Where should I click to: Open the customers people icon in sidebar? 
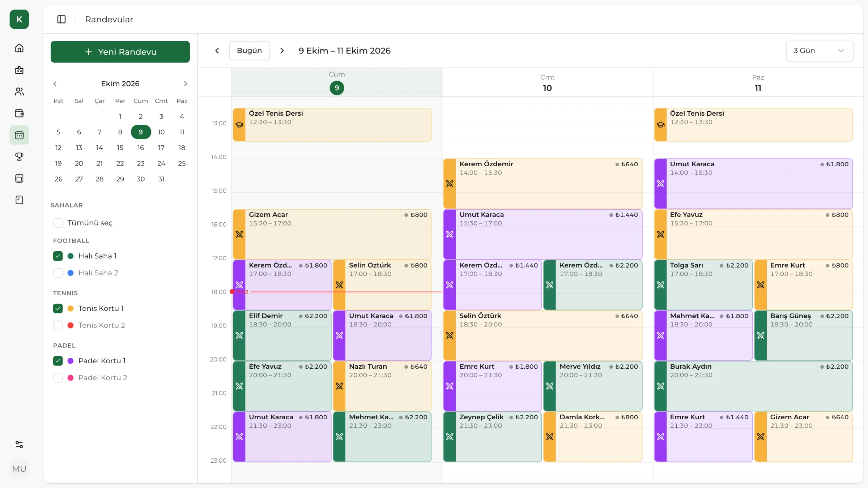coord(19,91)
